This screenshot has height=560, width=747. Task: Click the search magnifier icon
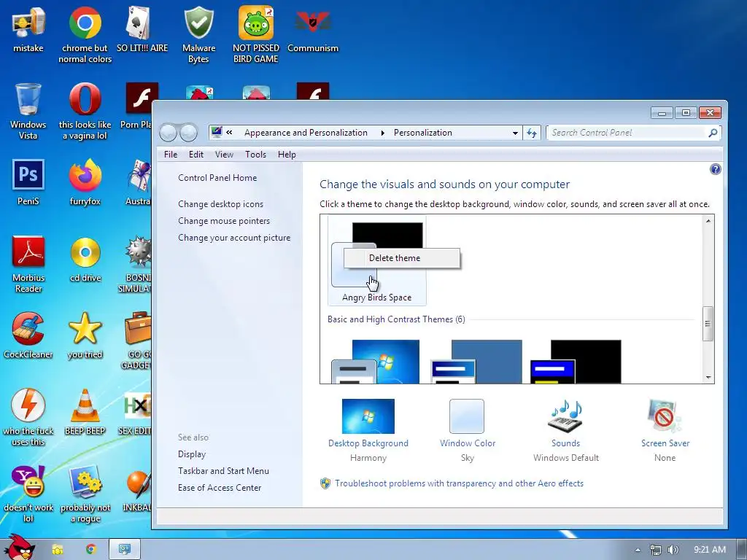pyautogui.click(x=713, y=133)
